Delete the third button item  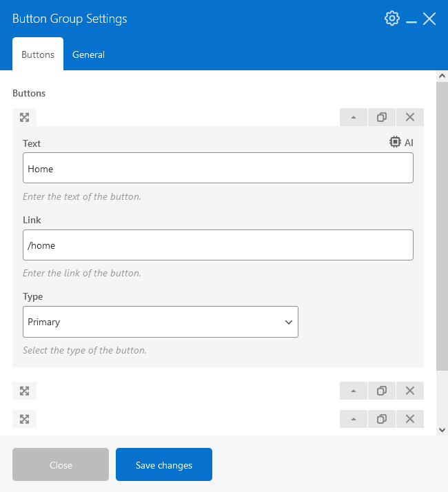point(410,419)
